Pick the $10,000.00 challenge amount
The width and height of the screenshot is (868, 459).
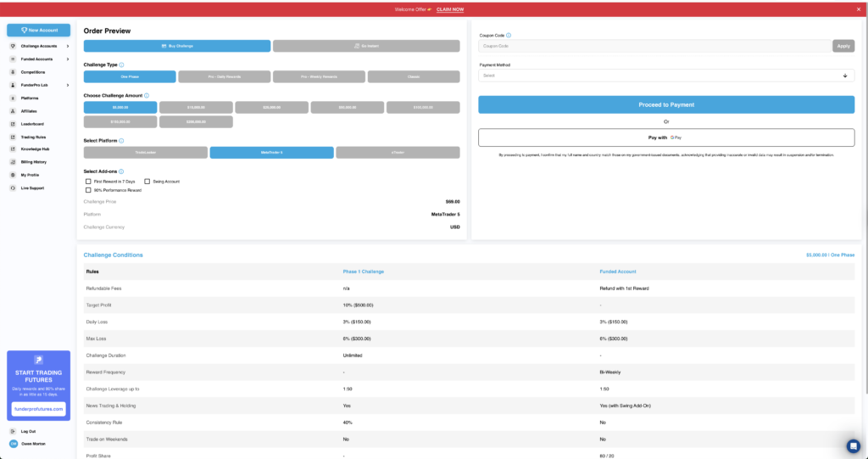196,107
